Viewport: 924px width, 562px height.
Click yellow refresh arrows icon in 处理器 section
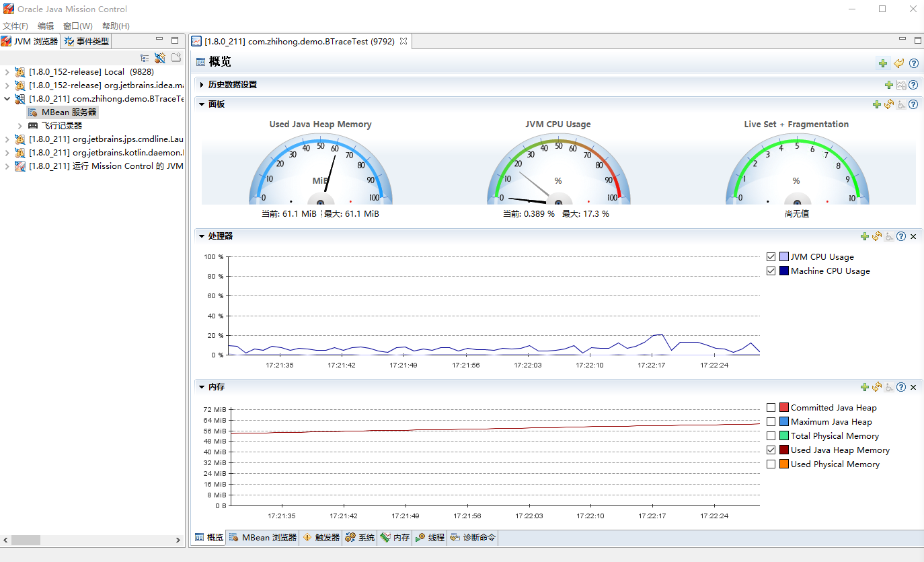click(877, 236)
